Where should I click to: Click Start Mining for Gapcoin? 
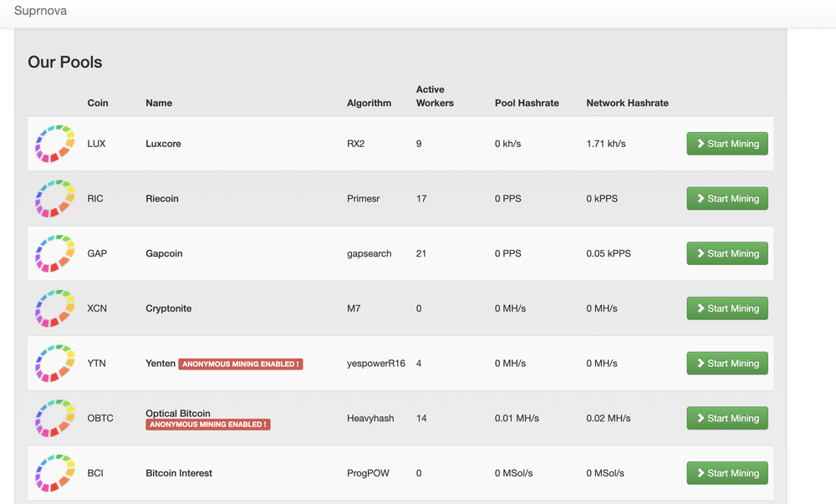(727, 253)
